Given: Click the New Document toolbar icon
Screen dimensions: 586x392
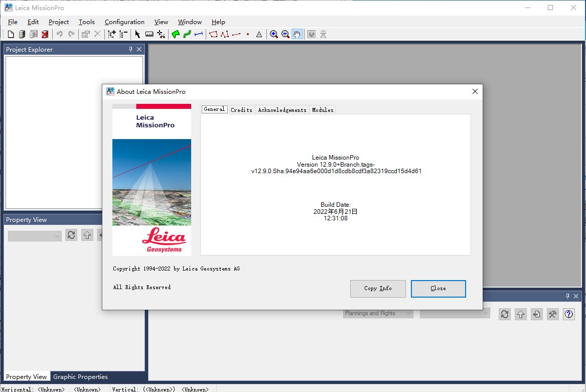Looking at the screenshot, I should (x=10, y=34).
